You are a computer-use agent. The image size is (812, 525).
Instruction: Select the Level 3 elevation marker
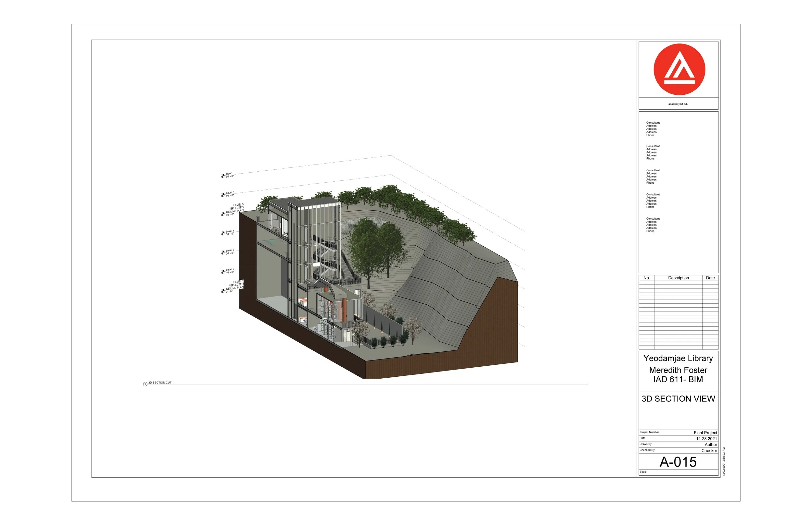(223, 253)
